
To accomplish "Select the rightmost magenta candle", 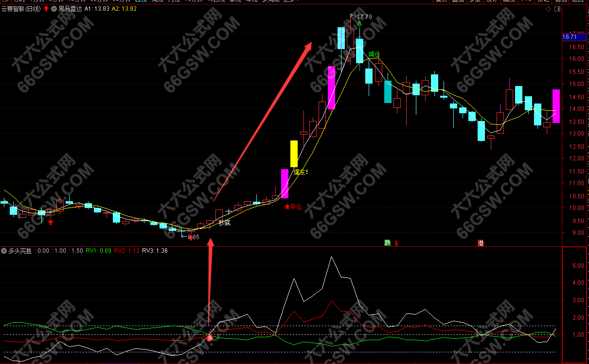I will pyautogui.click(x=556, y=106).
